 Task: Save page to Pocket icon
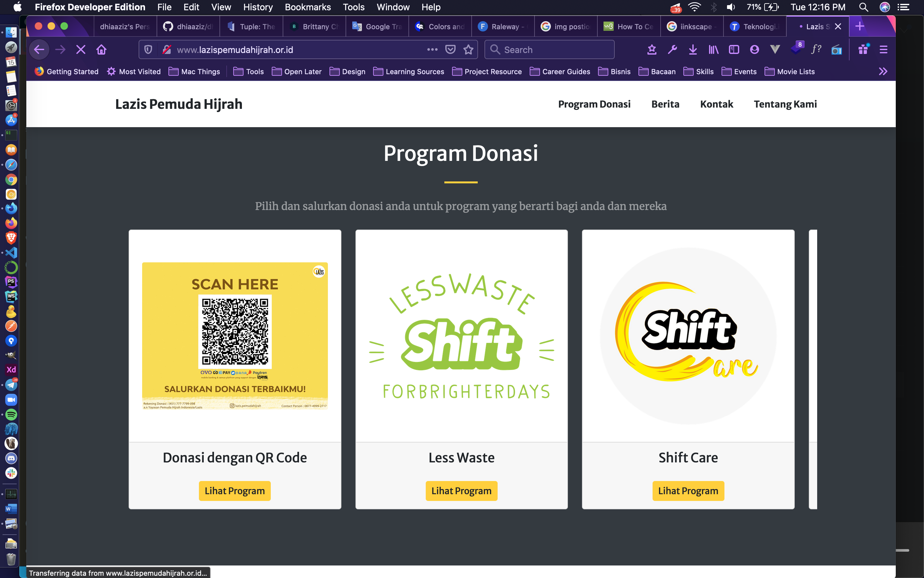[450, 50]
